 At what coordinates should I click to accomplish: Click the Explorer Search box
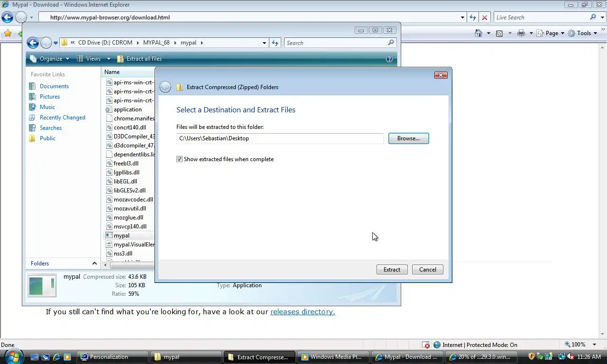(336, 43)
